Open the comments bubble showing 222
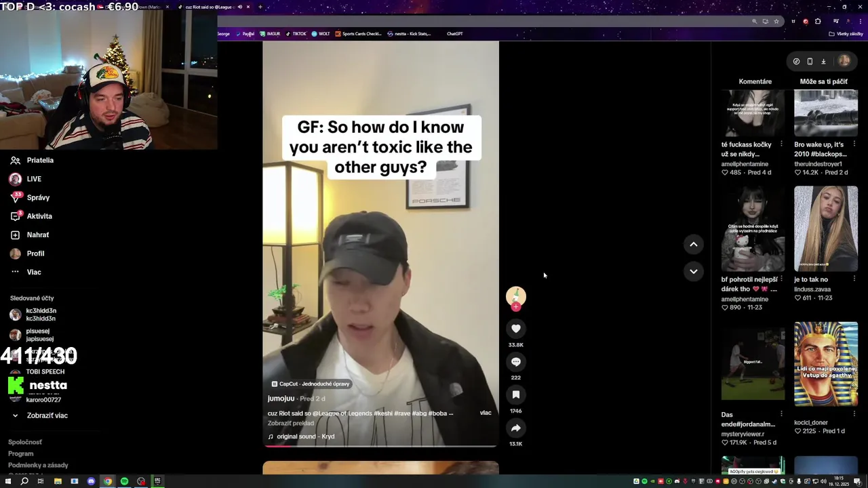 point(516,362)
